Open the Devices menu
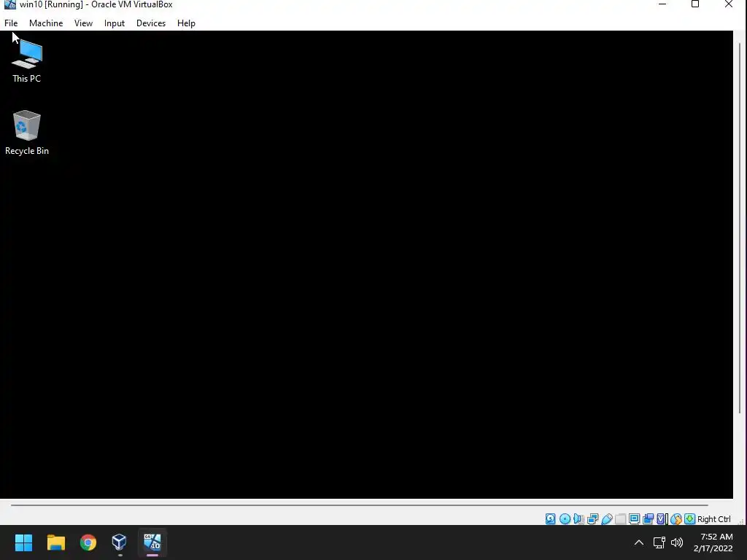The width and height of the screenshot is (747, 560). coord(151,23)
